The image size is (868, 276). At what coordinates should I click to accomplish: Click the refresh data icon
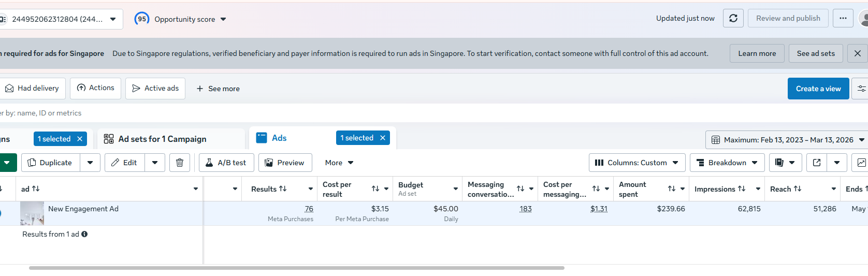coord(733,18)
